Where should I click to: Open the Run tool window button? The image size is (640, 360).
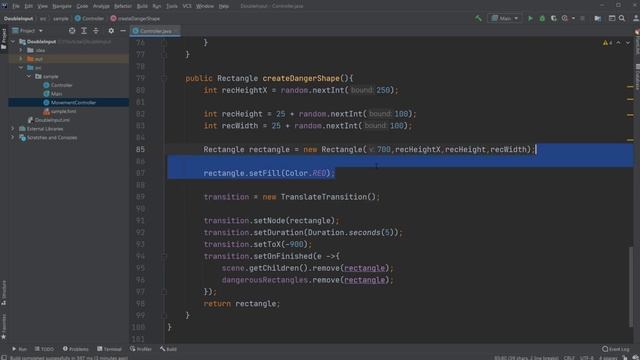click(x=19, y=349)
